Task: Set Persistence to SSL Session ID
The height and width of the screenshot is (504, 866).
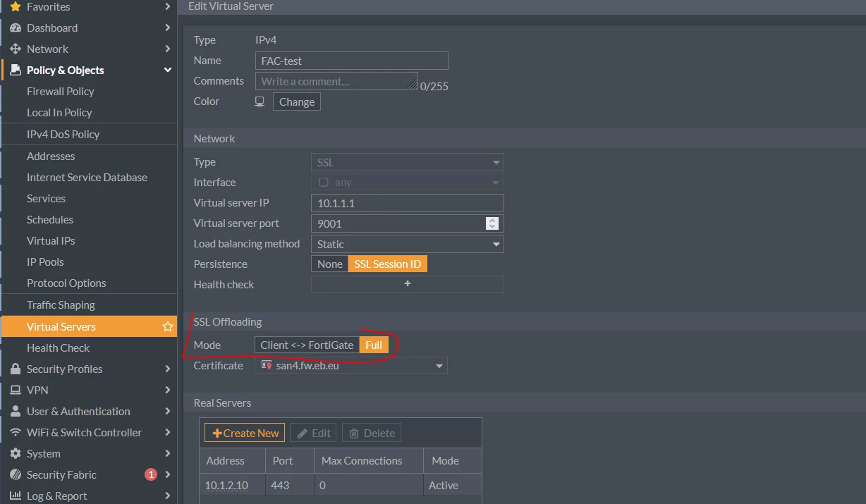Action: [x=388, y=264]
